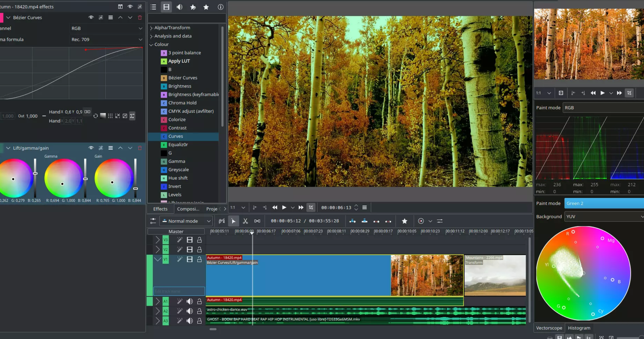Lock video track V3
The width and height of the screenshot is (644, 339).
[x=199, y=240]
